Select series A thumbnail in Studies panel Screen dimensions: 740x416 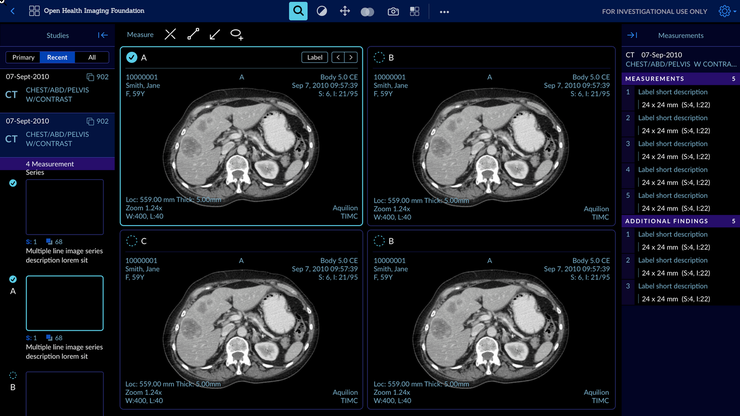(x=64, y=302)
